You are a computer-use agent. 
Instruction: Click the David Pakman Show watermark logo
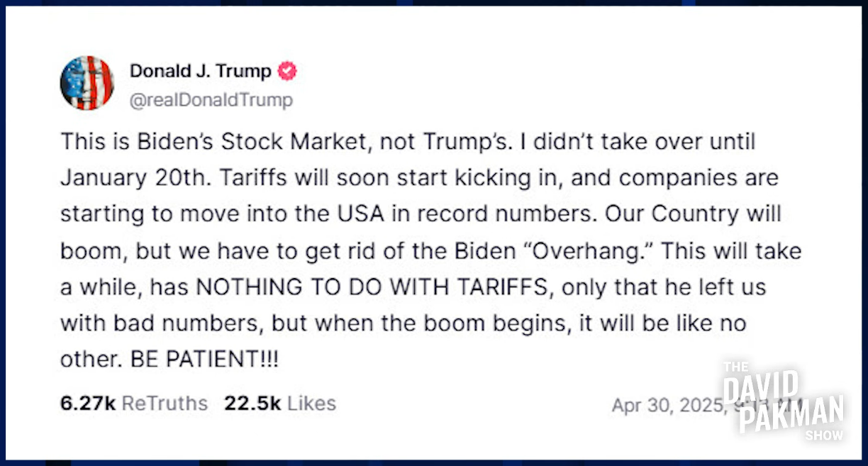pyautogui.click(x=784, y=401)
